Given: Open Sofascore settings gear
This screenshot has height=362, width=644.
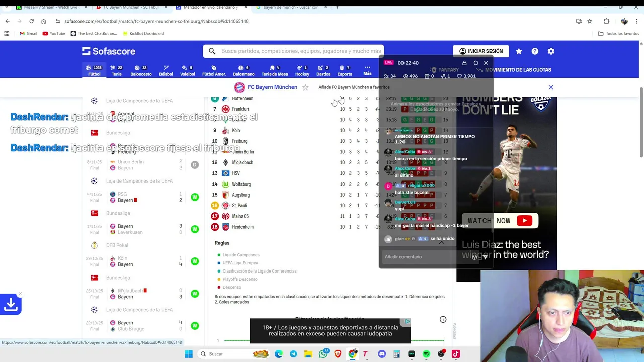Looking at the screenshot, I should [551, 51].
